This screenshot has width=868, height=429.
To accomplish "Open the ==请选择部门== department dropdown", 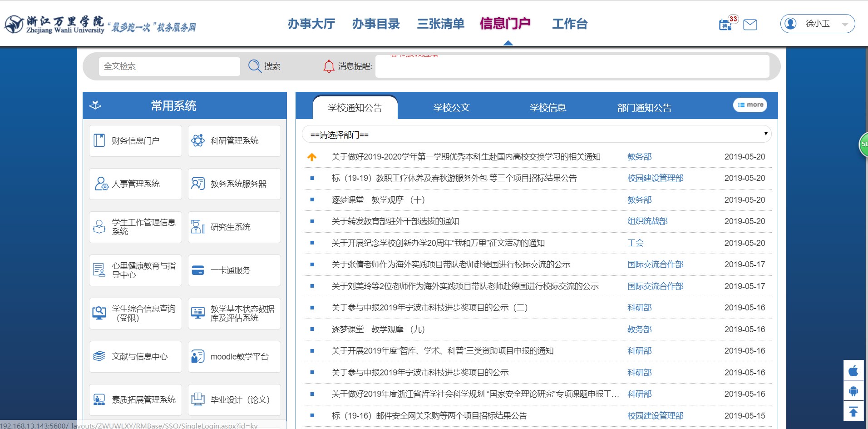I will click(536, 135).
